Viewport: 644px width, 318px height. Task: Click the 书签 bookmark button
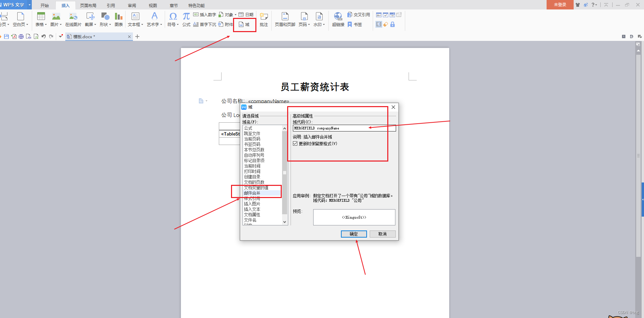click(x=355, y=24)
